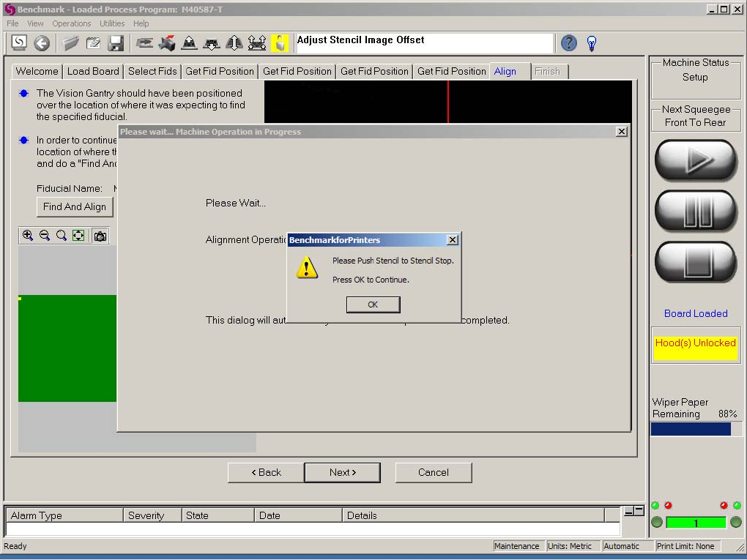Switch to the Select Fids tab

click(152, 71)
